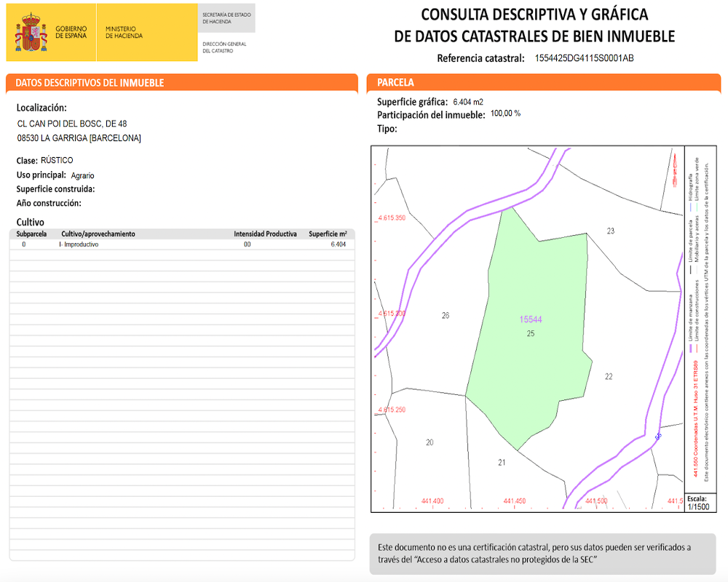
Task: Select the text 08530 LA GARRIGA [BARCELONA]
Action: [79, 137]
